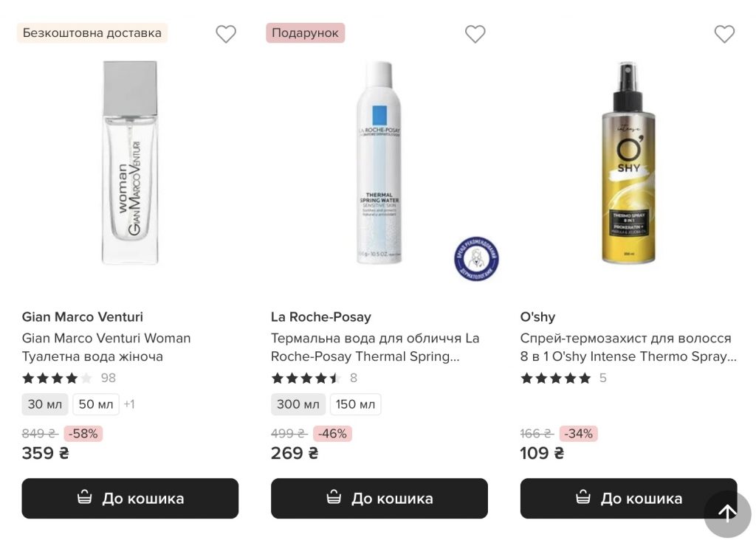Open Gian Marco Venturi Woman bottle image
The height and width of the screenshot is (540, 756).
130,162
